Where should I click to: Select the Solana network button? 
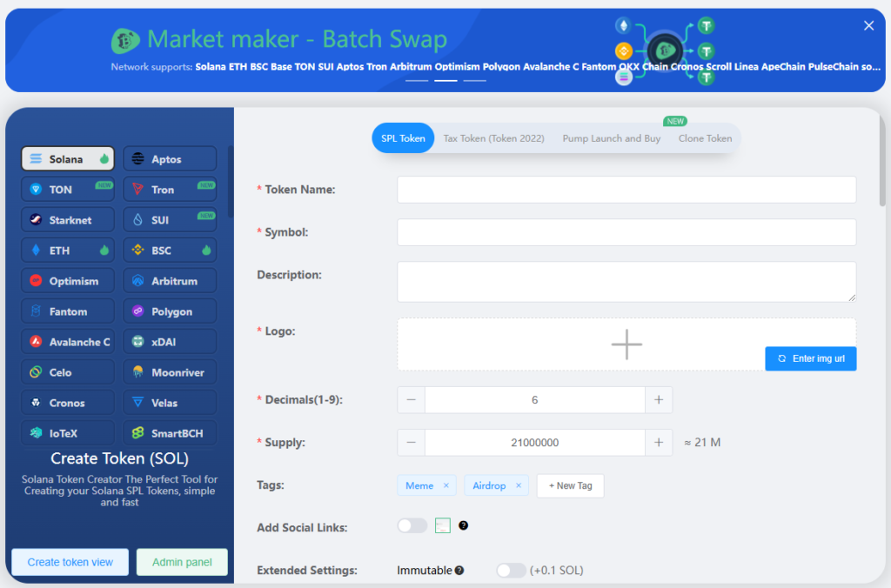pos(68,159)
